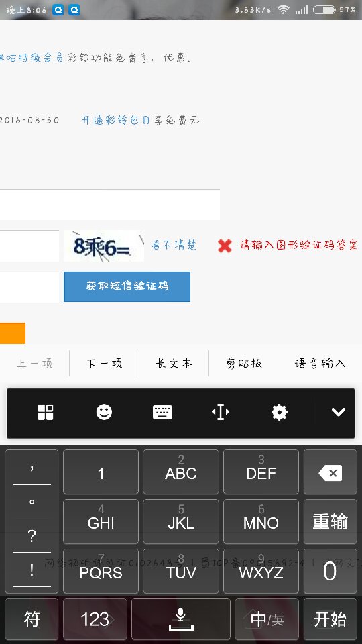The height and width of the screenshot is (644, 362).
Task: Focus the SMS code input field
Action: tap(29, 287)
